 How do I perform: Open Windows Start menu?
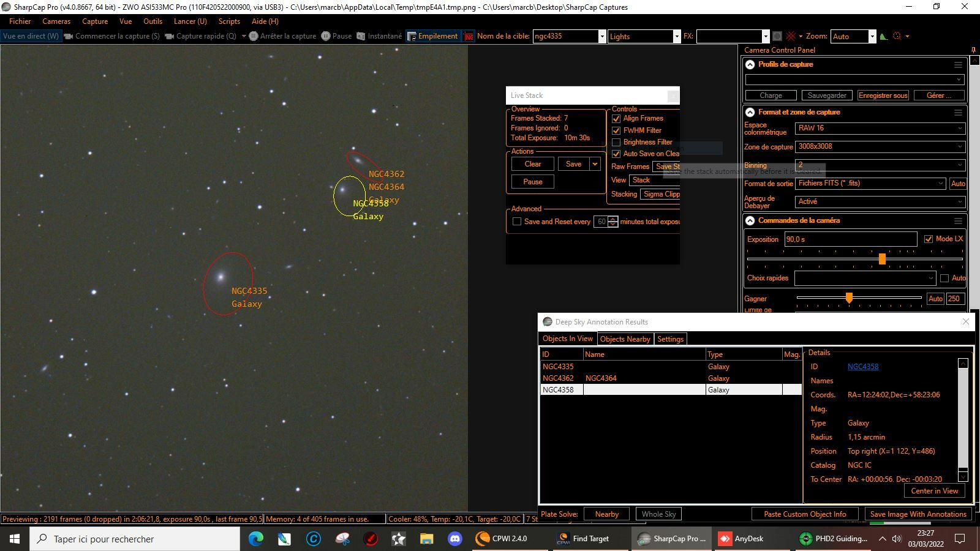(x=15, y=539)
